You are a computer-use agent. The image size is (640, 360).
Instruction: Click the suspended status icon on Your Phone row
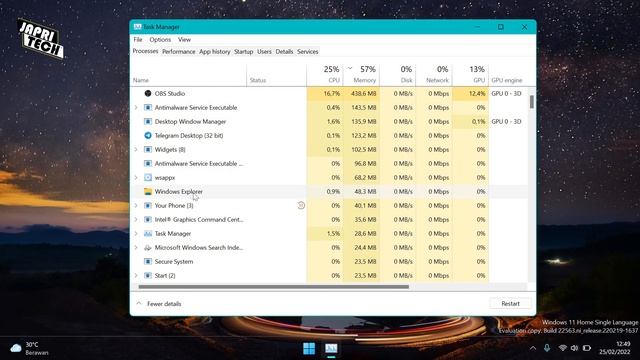[x=301, y=205]
